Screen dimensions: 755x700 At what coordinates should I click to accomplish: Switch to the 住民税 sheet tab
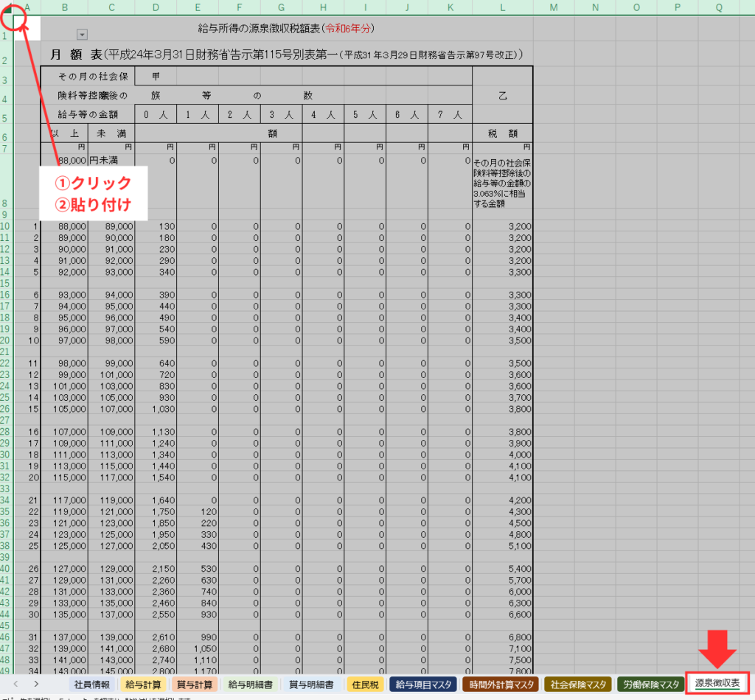(x=364, y=685)
